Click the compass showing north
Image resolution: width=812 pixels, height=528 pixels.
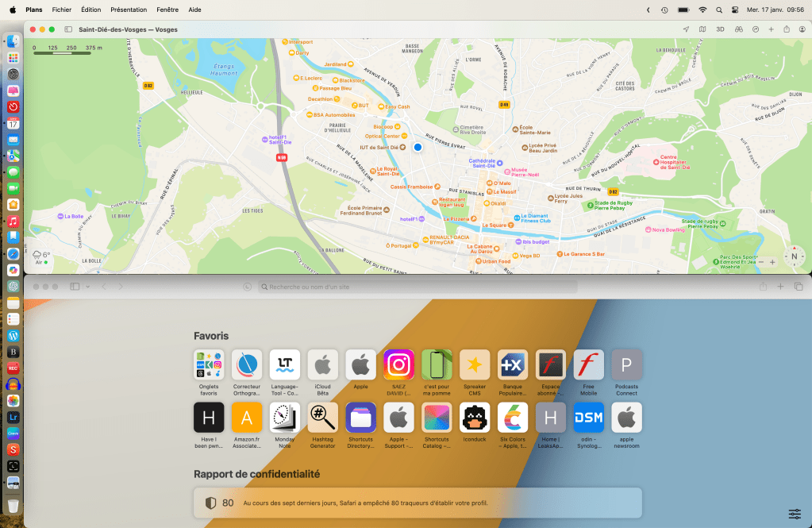(794, 256)
